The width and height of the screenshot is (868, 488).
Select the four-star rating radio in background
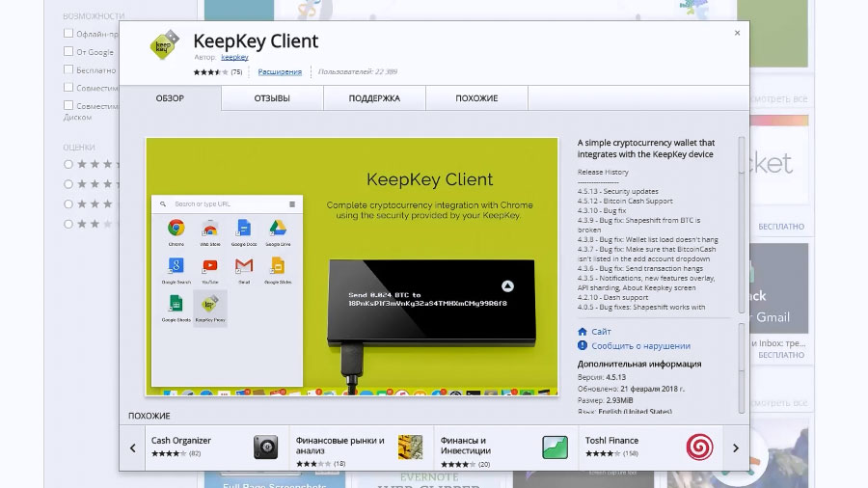click(x=68, y=184)
